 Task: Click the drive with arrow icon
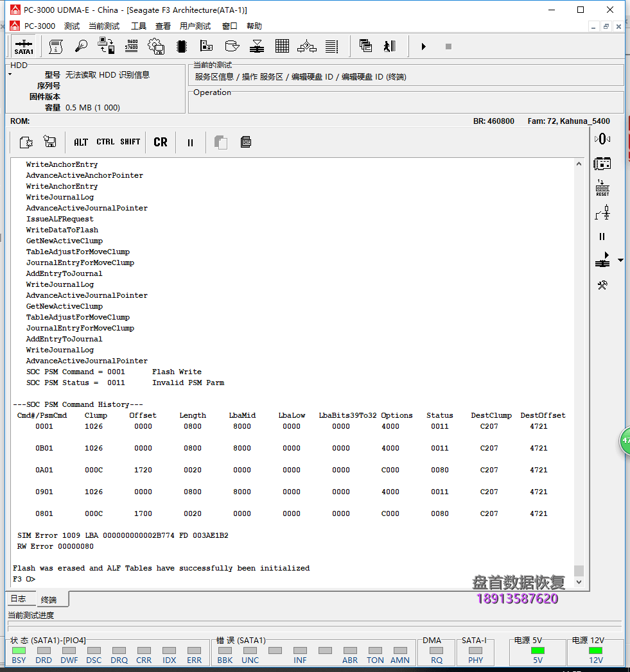[232, 46]
